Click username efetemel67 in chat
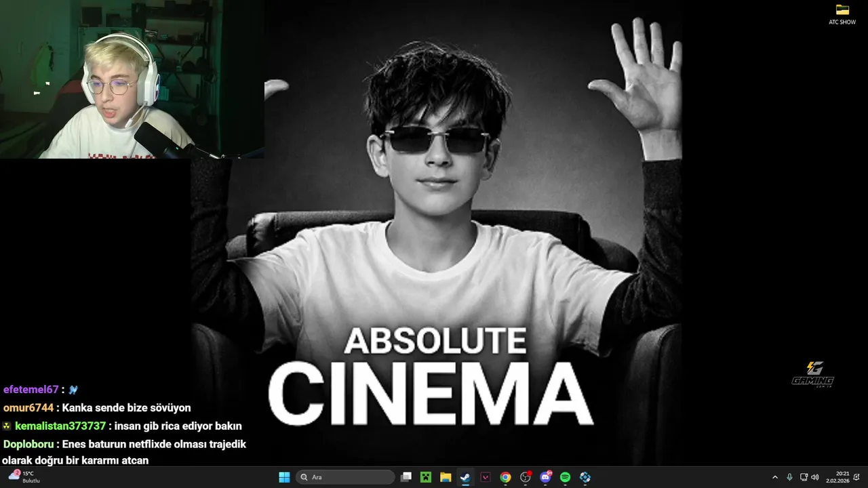Image resolution: width=868 pixels, height=488 pixels. pos(31,390)
